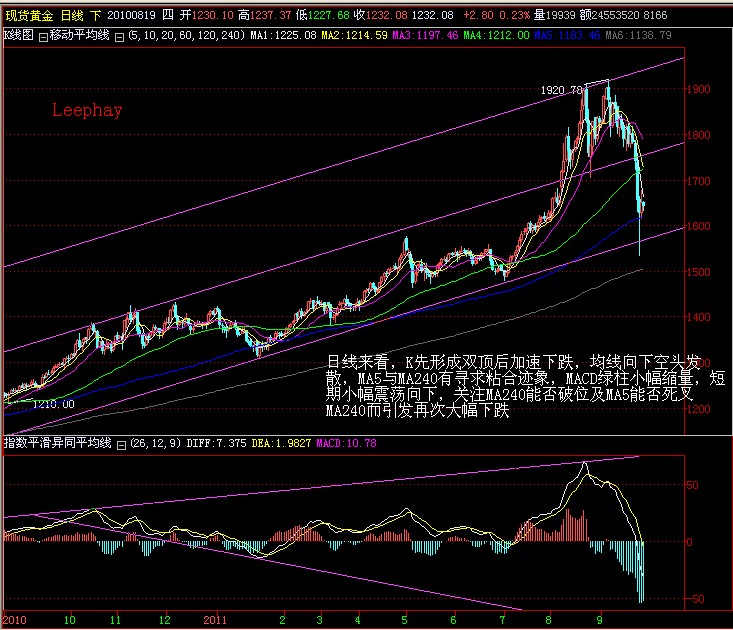This screenshot has height=630, width=733.
Task: Open the 移动平均线 indicator label
Action: click(81, 35)
